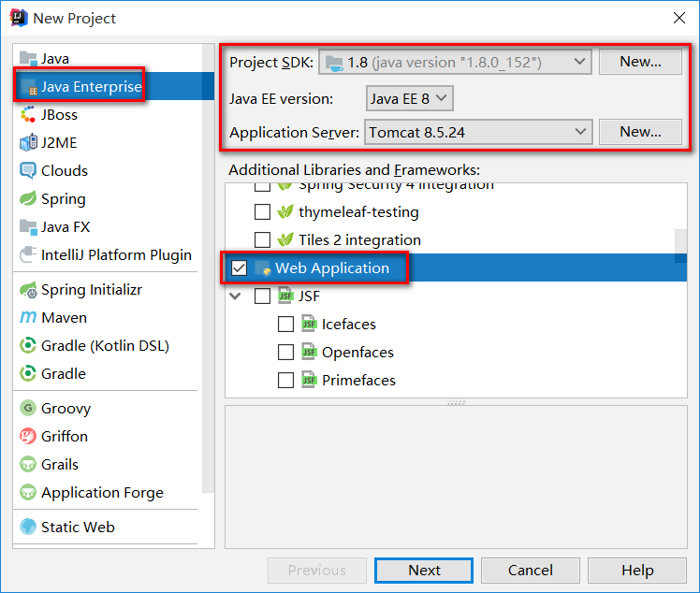Image resolution: width=700 pixels, height=593 pixels.
Task: Click New button beside Project SDK
Action: (640, 62)
